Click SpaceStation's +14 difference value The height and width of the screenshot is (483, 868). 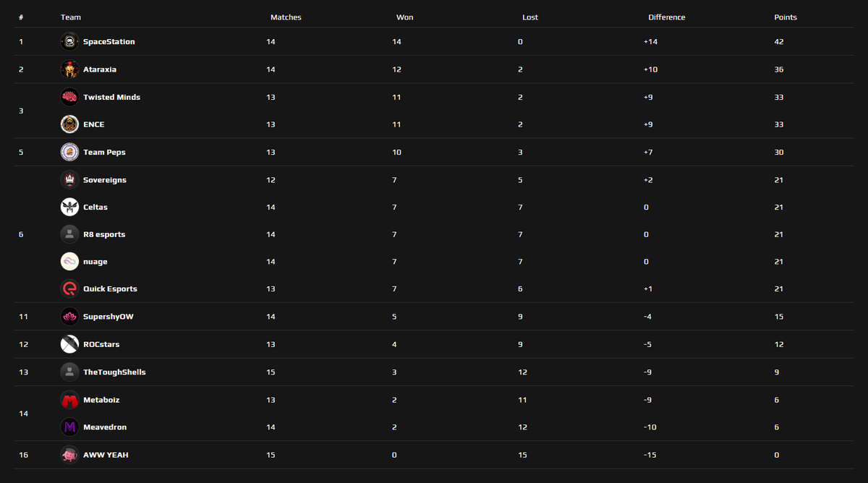[650, 42]
